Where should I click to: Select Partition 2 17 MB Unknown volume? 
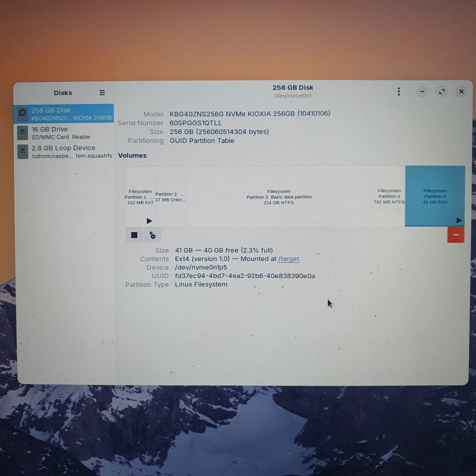tap(170, 197)
